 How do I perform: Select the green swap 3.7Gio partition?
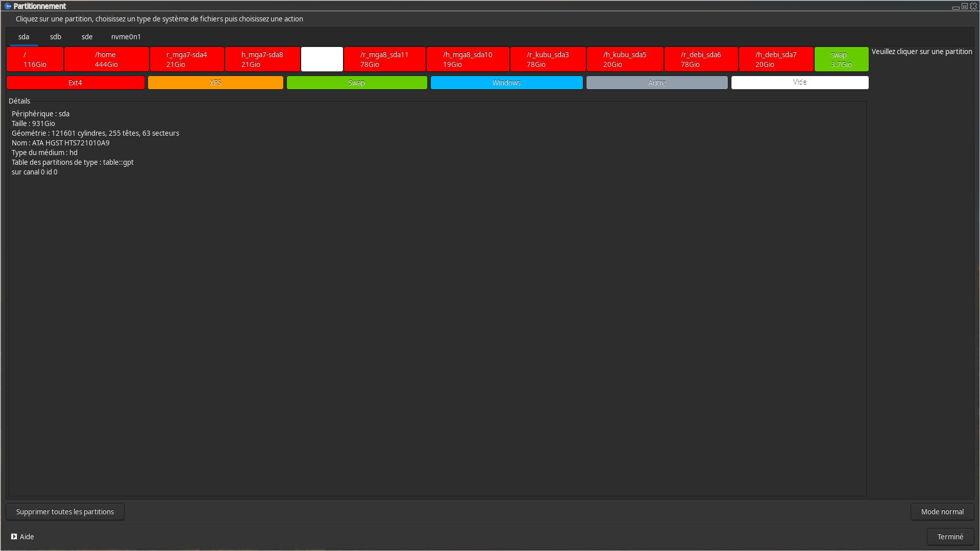pos(842,59)
